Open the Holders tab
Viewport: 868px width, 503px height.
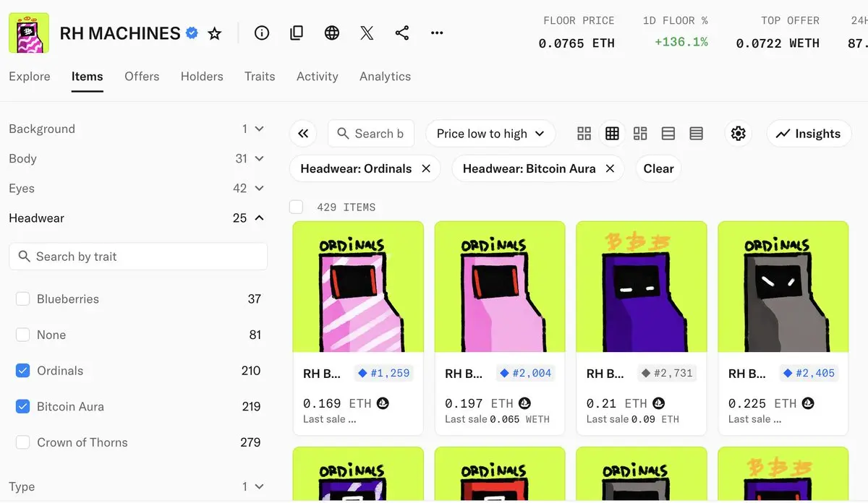coord(202,76)
